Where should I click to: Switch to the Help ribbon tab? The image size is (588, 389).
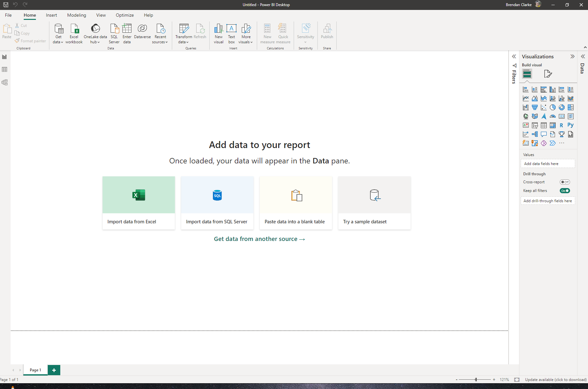click(148, 15)
